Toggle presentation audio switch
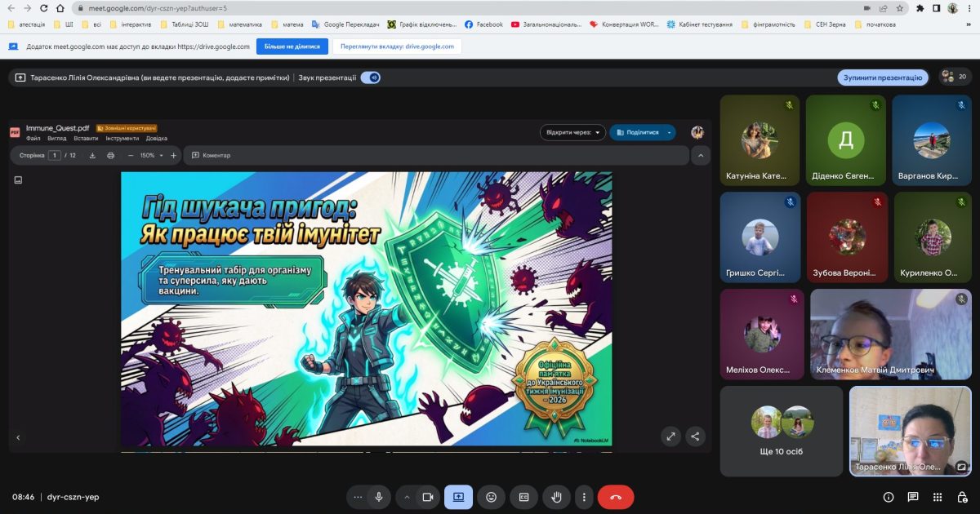 (x=371, y=78)
